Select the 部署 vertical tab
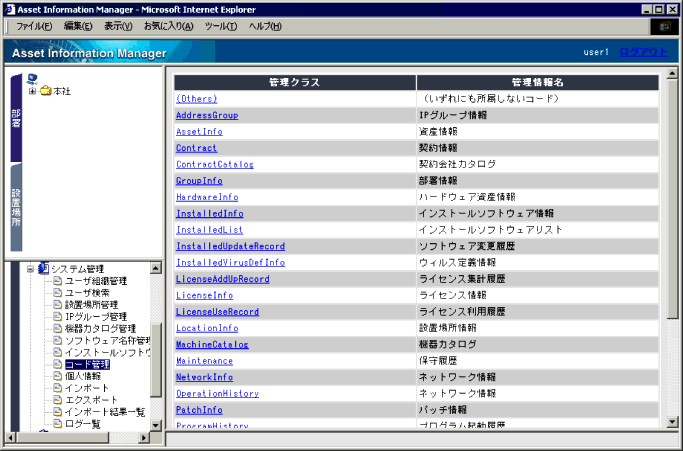The height and width of the screenshot is (451, 683). pyautogui.click(x=16, y=118)
